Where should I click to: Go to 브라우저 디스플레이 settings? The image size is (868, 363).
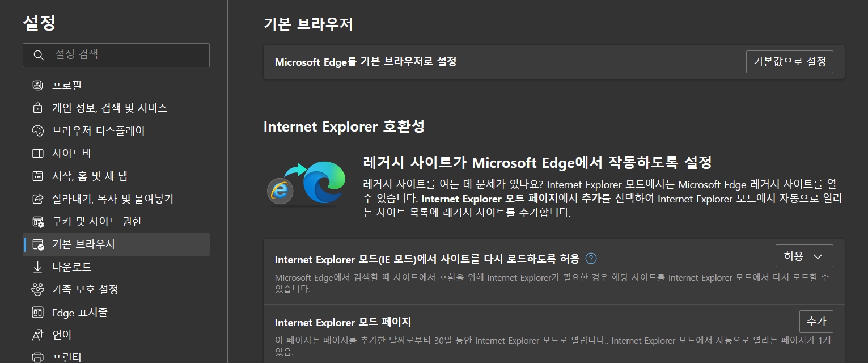coord(116,130)
